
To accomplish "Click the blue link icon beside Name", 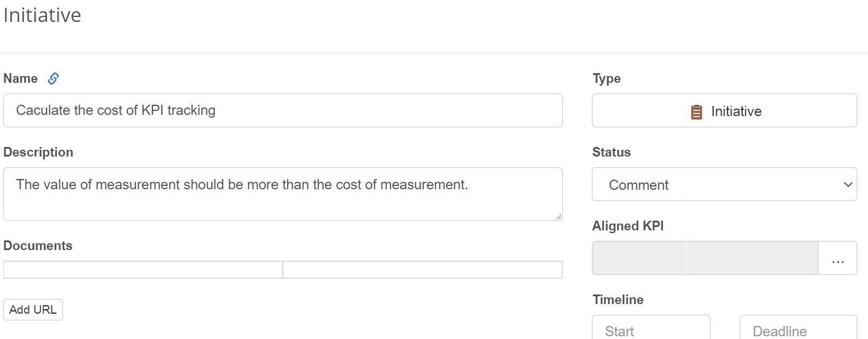I will [53, 78].
